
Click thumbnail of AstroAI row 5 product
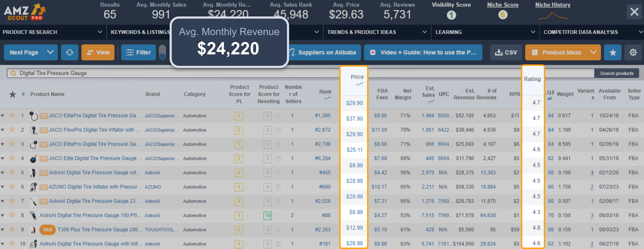tap(33, 173)
